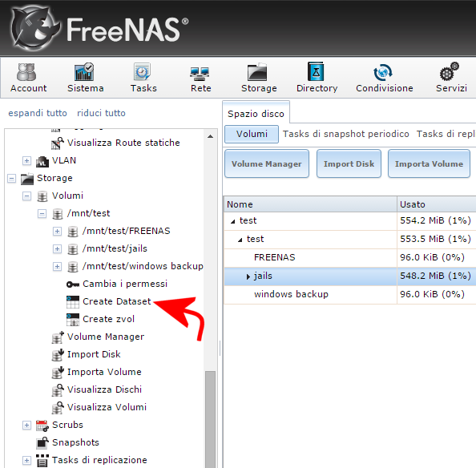Click the FreeNAS shark logo

click(x=35, y=29)
